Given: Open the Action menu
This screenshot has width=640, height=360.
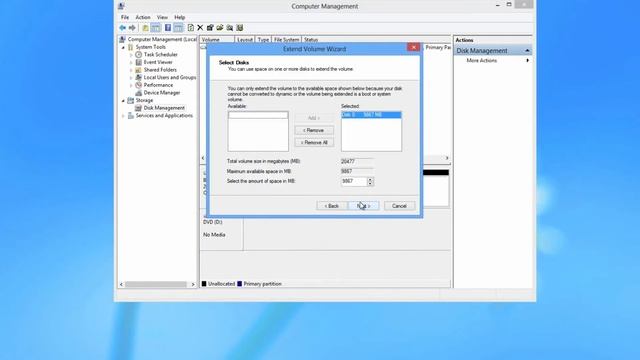Looking at the screenshot, I should click(143, 17).
